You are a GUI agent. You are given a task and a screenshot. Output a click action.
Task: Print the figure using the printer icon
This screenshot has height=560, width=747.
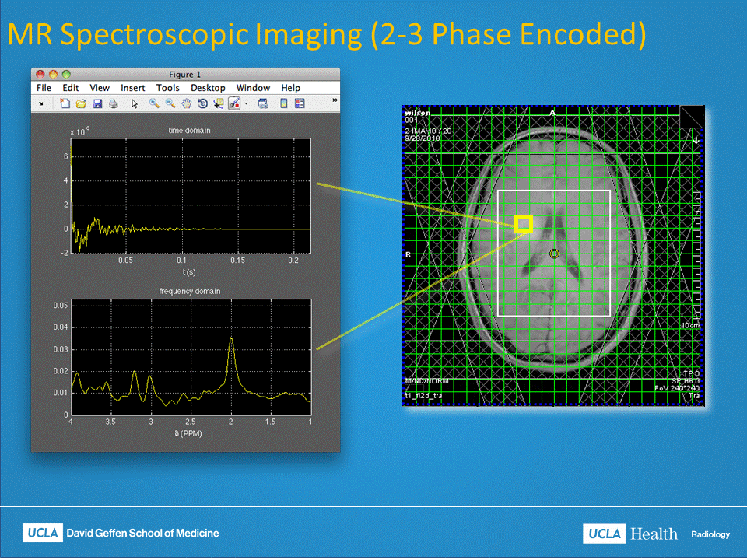click(x=113, y=103)
